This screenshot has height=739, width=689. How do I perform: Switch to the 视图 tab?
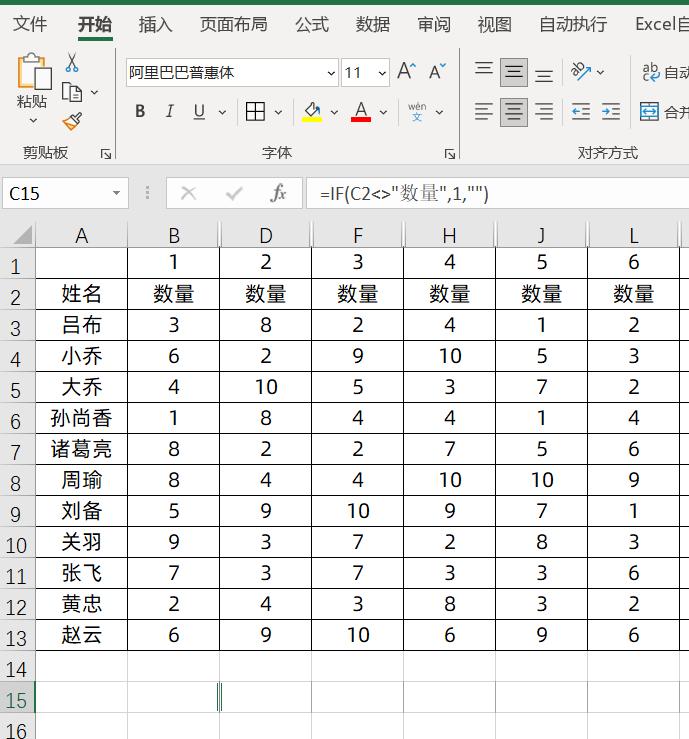(494, 24)
